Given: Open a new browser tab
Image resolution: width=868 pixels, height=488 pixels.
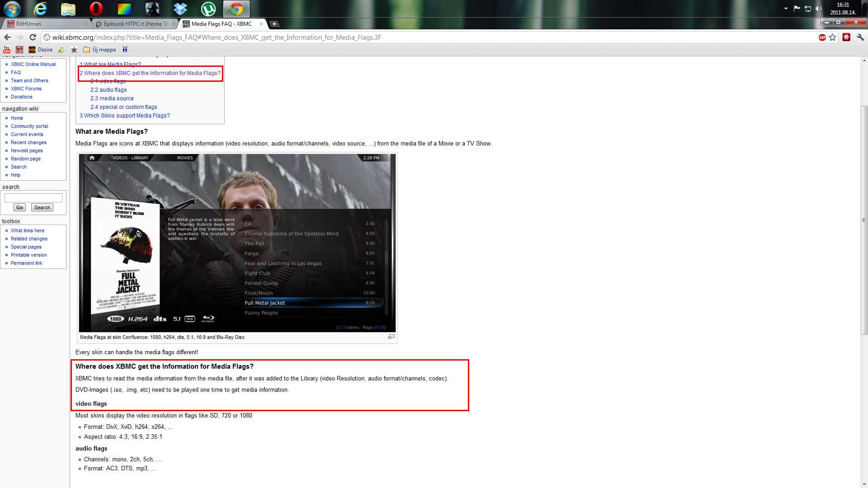Looking at the screenshot, I should pos(274,24).
